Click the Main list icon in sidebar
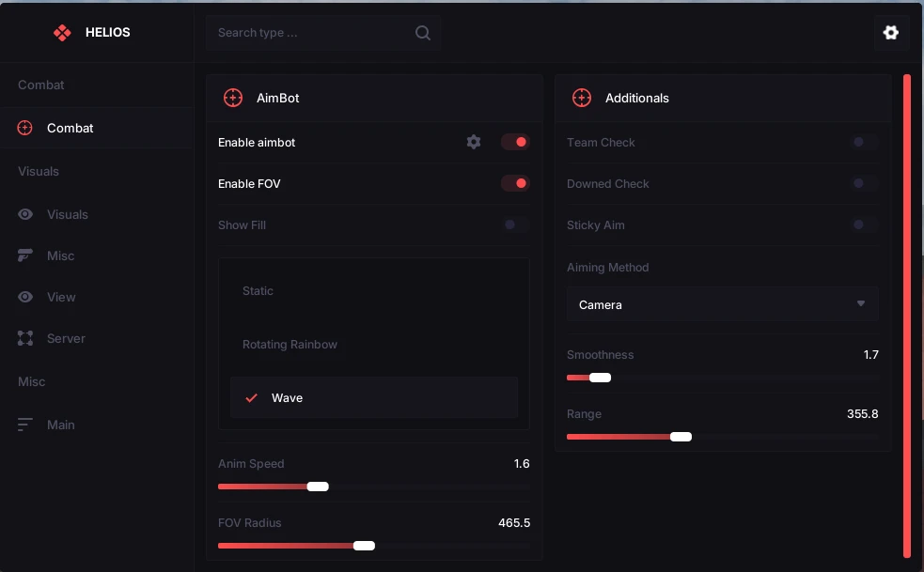Viewport: 924px width, 572px height. point(25,425)
